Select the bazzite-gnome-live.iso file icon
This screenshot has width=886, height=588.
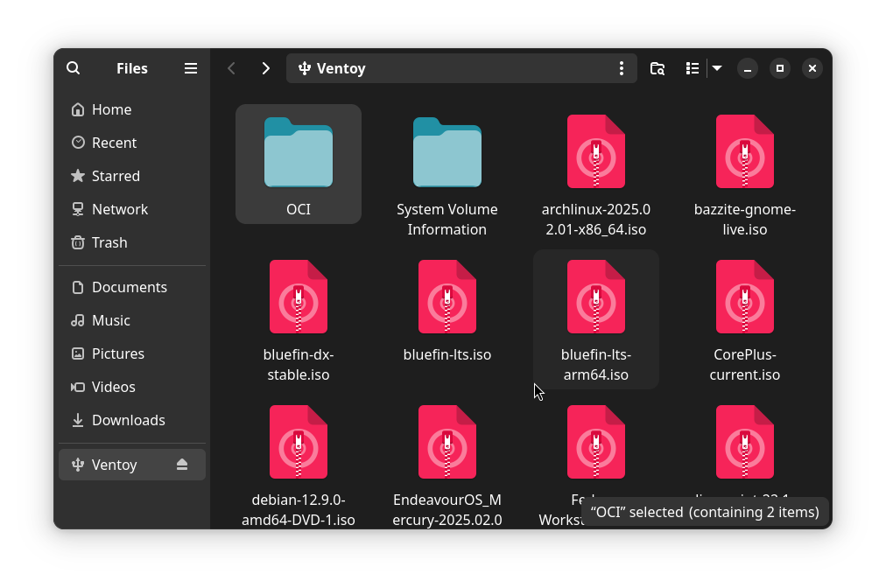tap(745, 151)
